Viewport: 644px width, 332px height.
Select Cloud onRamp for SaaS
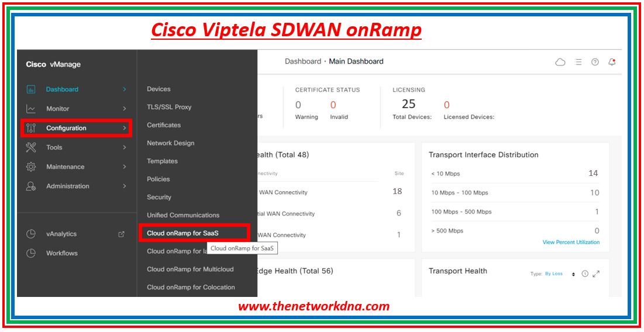[x=182, y=233]
